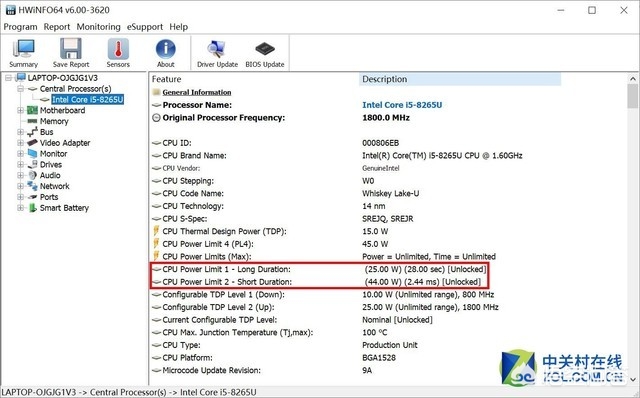Click the clock icon beside Original Processor Frequency

156,118
